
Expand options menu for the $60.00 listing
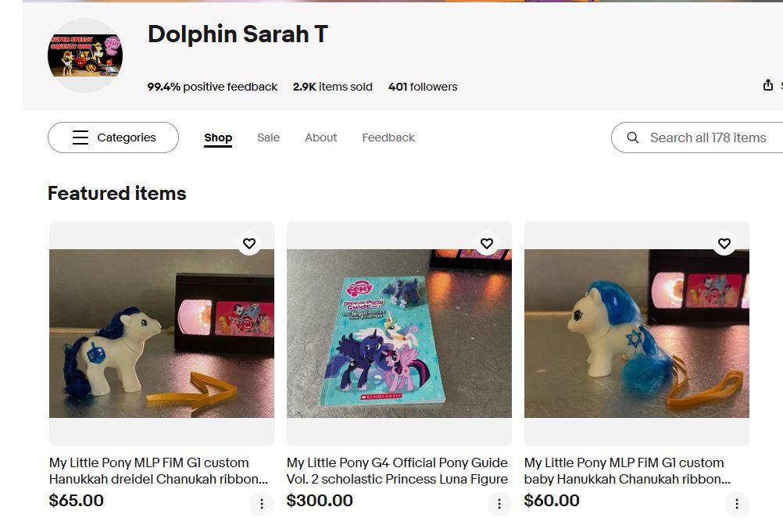(x=737, y=504)
